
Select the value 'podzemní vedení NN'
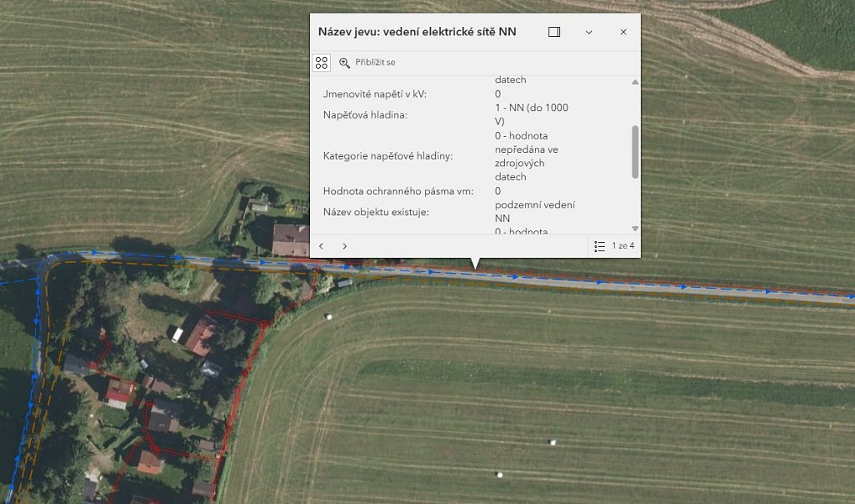click(x=535, y=212)
